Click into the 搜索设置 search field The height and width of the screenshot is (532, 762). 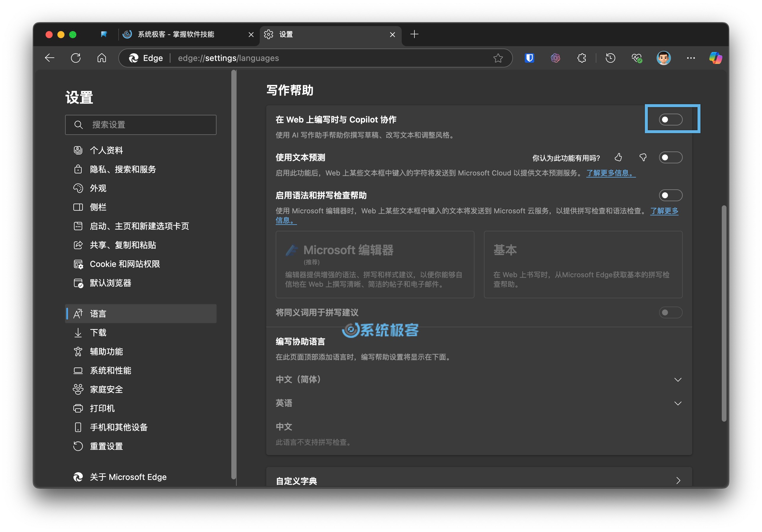[x=141, y=125]
